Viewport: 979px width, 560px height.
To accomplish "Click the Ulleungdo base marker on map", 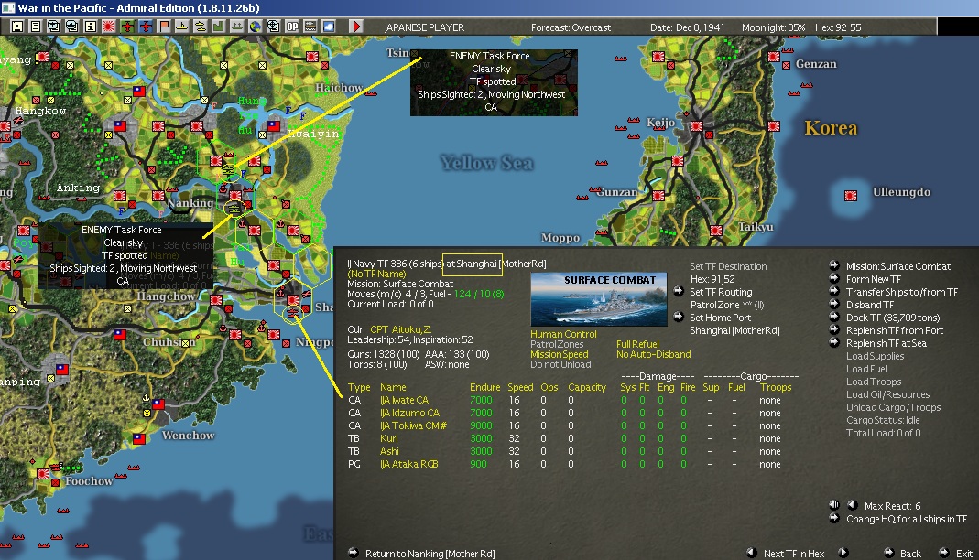I will click(851, 196).
